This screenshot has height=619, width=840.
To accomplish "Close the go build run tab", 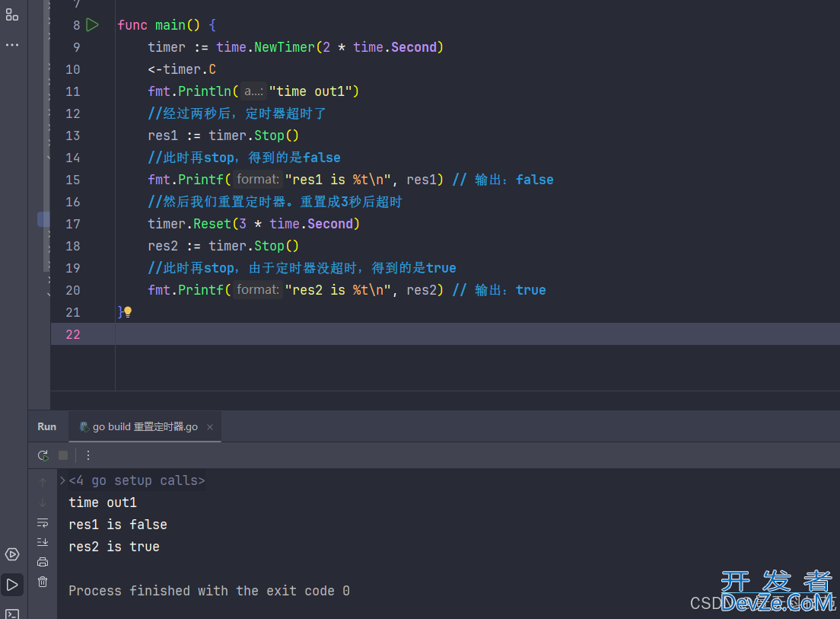I will click(210, 427).
